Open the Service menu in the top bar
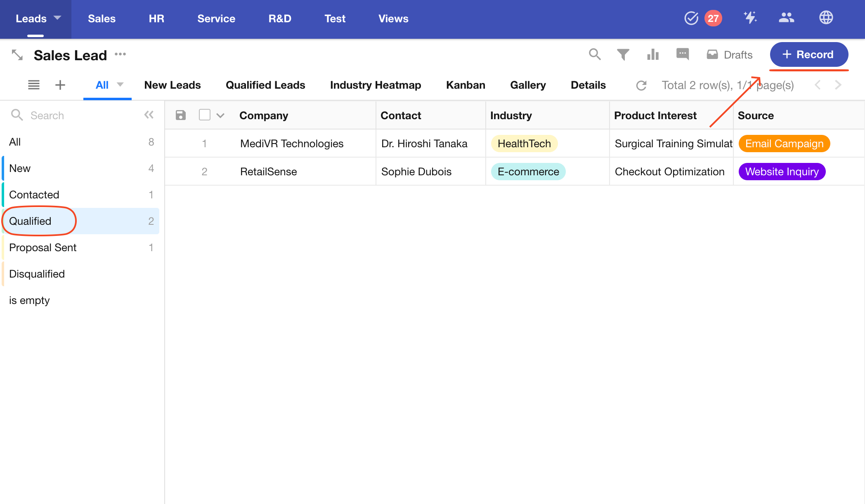 click(216, 19)
